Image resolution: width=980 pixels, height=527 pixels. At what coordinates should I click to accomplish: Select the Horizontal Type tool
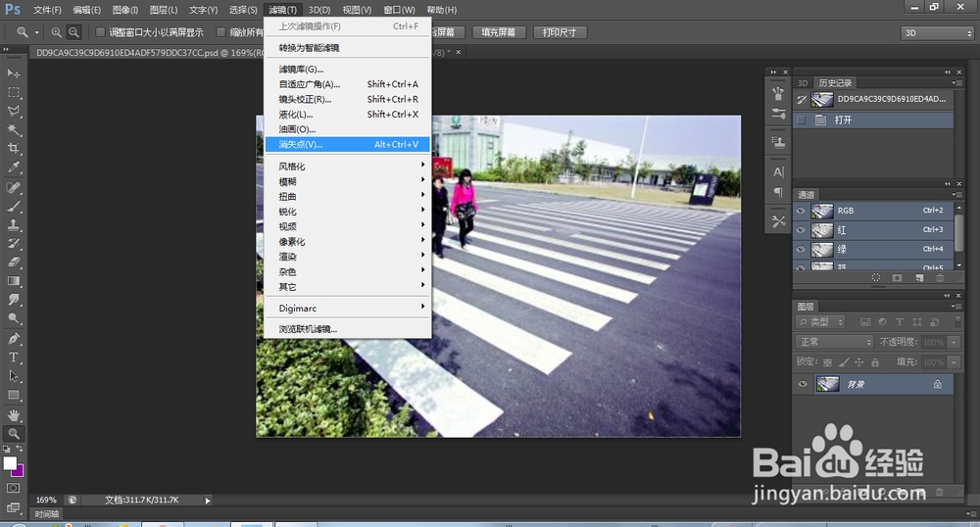tap(13, 358)
